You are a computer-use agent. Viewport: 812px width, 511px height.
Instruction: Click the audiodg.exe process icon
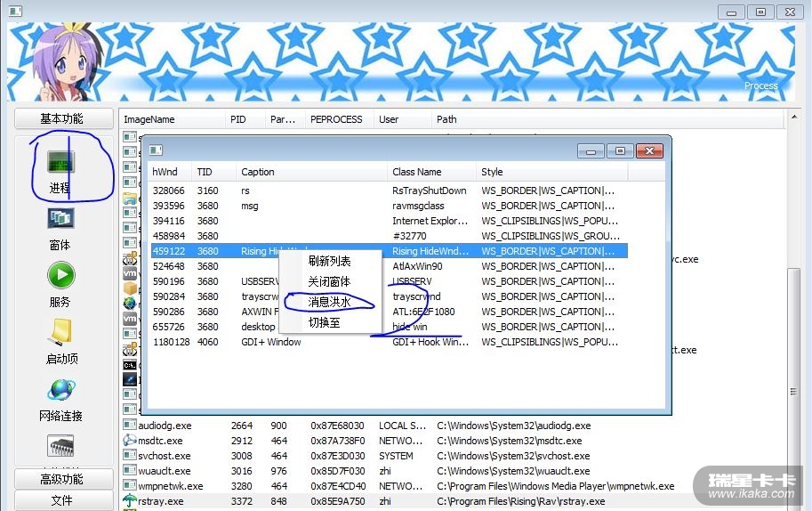[130, 425]
